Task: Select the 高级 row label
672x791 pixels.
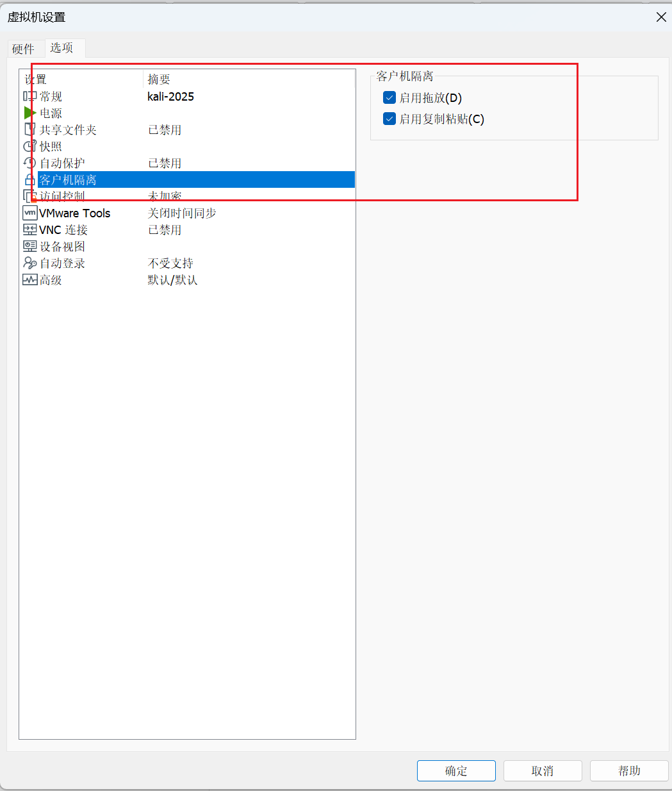Action: (x=51, y=279)
